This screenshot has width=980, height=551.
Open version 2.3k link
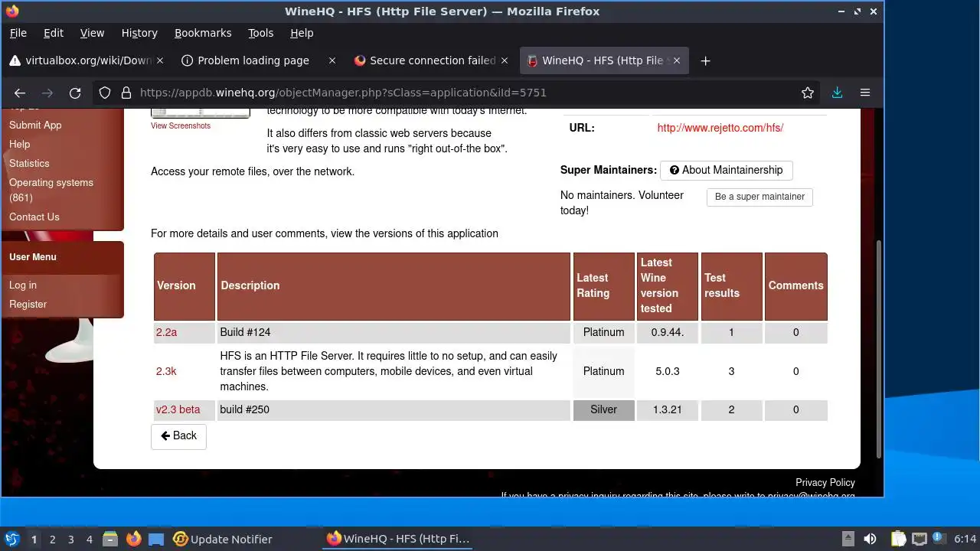tap(166, 371)
